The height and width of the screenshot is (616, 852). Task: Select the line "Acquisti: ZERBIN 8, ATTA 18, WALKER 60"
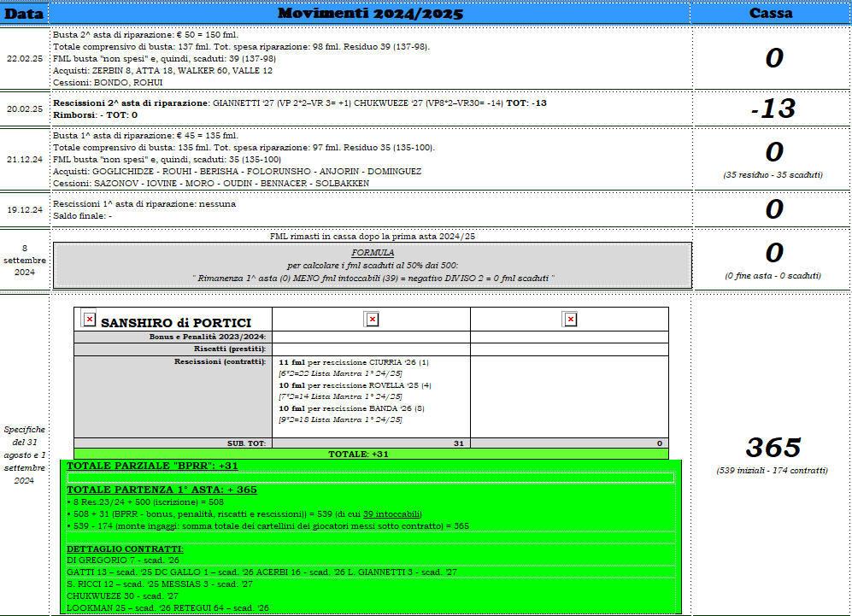(162, 71)
